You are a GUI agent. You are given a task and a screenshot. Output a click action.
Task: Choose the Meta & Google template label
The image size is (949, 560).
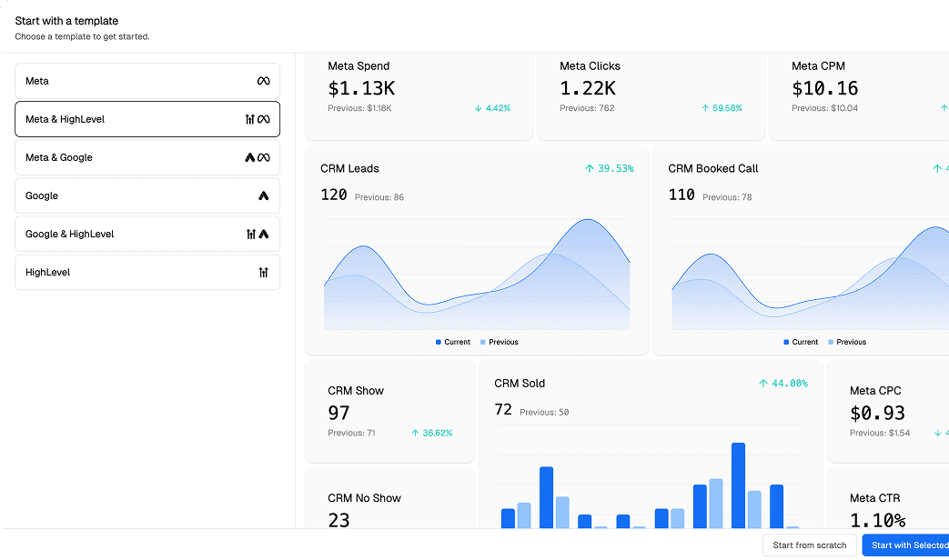pyautogui.click(x=59, y=157)
